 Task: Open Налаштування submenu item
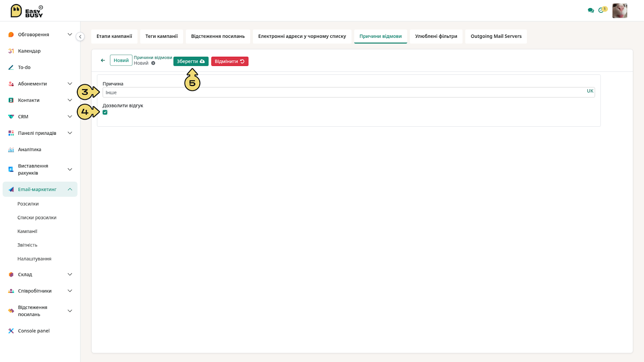tap(34, 259)
